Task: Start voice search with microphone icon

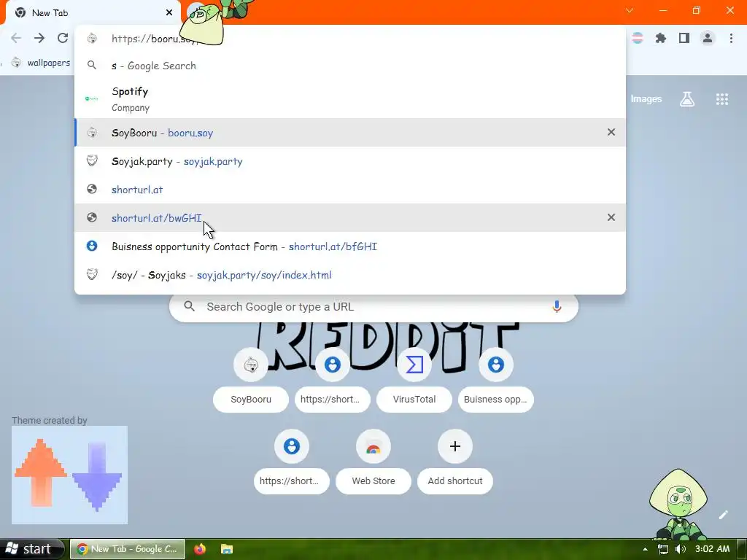Action: point(557,307)
